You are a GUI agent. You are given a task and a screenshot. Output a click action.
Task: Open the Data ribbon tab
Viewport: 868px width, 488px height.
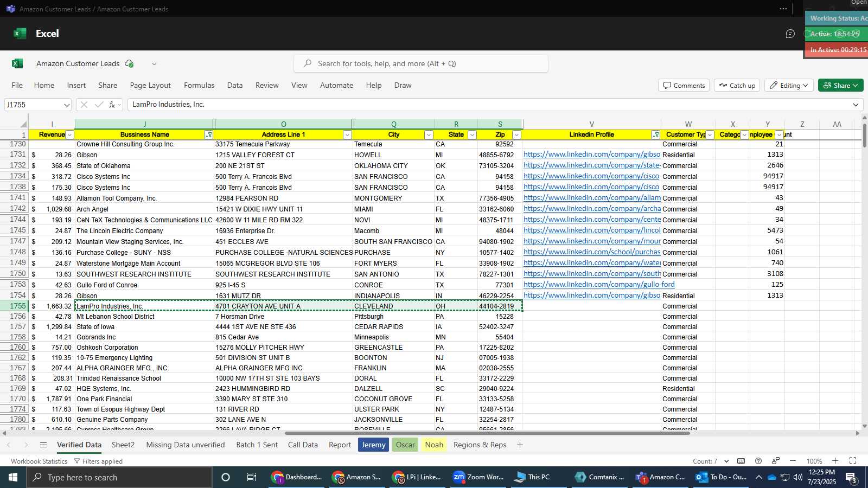click(x=235, y=85)
